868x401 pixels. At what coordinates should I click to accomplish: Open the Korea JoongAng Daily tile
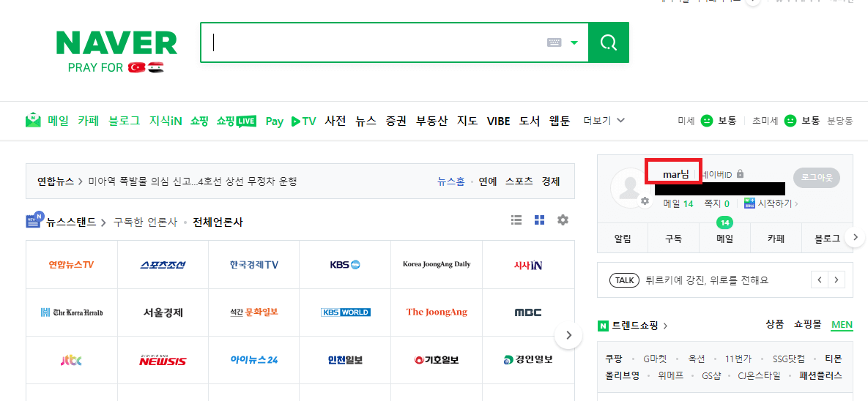coord(437,264)
